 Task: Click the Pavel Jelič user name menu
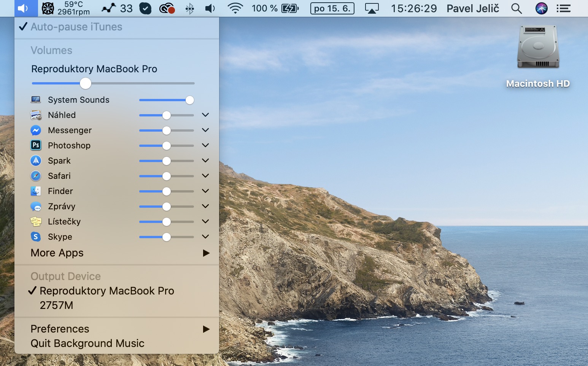pyautogui.click(x=472, y=8)
